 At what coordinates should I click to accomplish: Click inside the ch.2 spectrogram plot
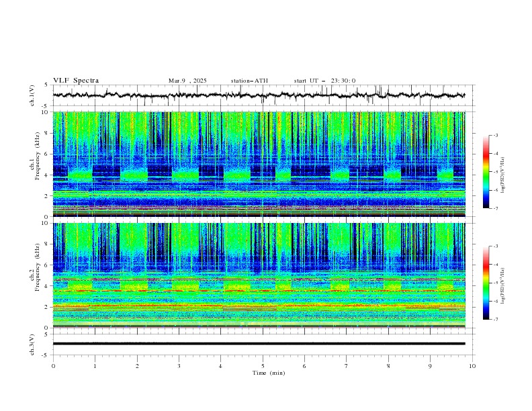pyautogui.click(x=259, y=275)
